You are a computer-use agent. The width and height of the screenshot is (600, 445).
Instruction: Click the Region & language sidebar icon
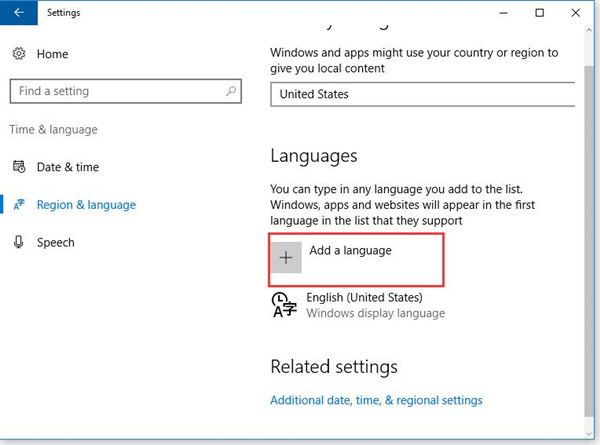(x=19, y=205)
